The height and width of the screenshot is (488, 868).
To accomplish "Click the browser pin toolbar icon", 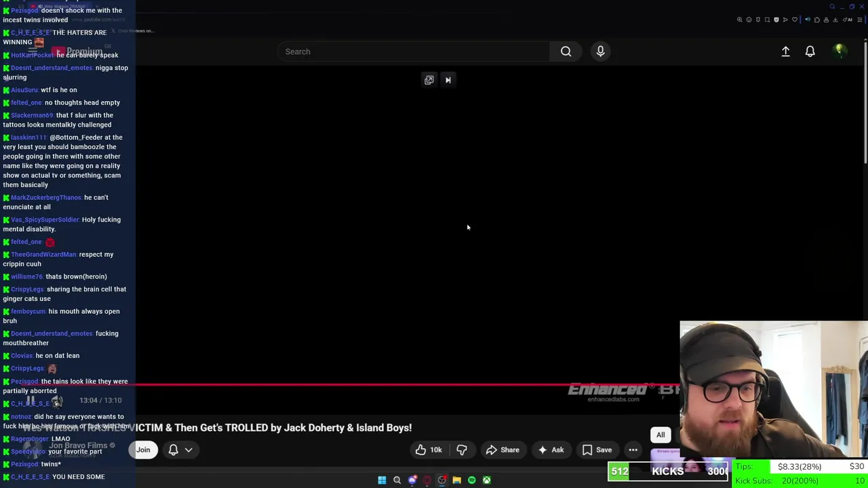I will click(x=758, y=20).
